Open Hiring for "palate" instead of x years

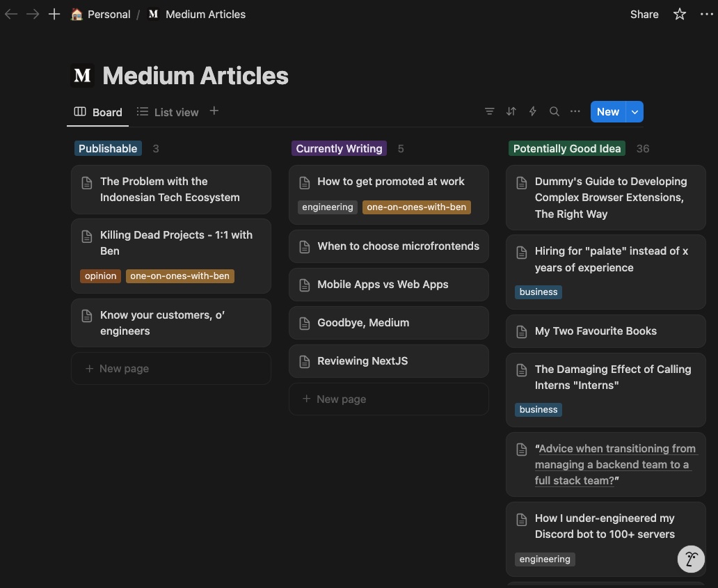606,272
